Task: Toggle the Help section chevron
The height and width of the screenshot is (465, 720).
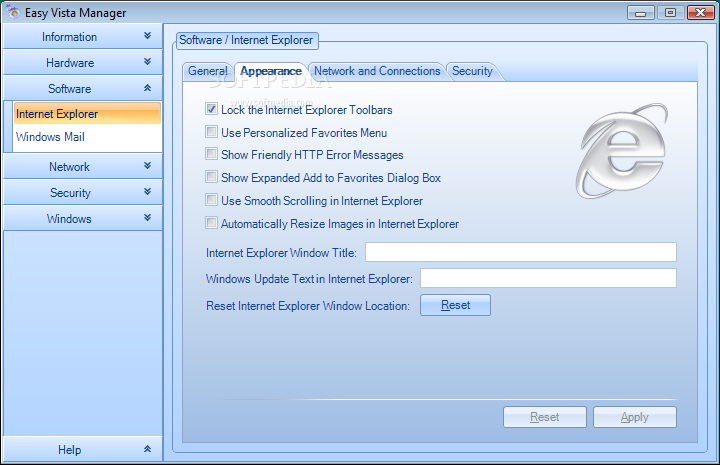Action: [147, 449]
